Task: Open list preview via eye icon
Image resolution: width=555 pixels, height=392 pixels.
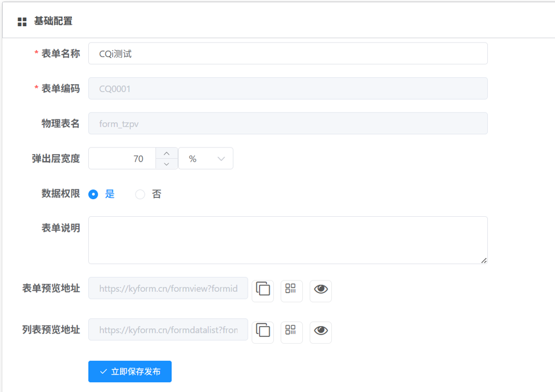Action: tap(320, 331)
